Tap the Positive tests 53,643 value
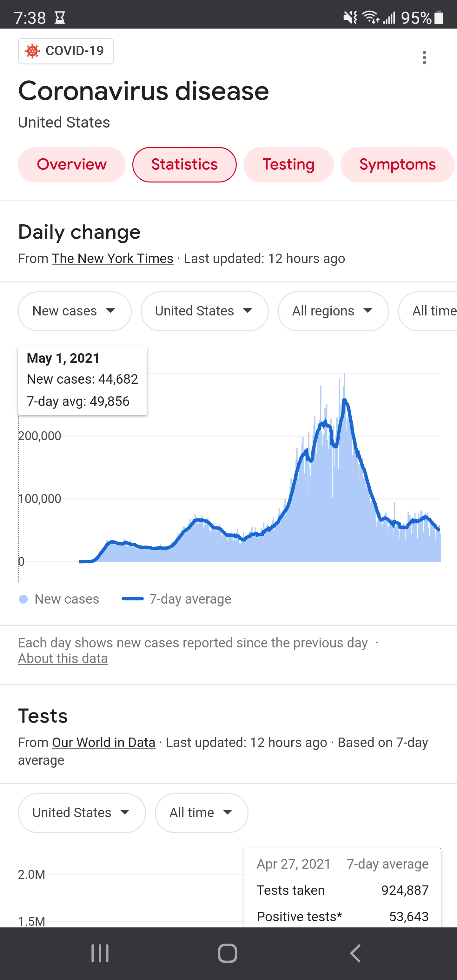The image size is (457, 980). point(409,917)
